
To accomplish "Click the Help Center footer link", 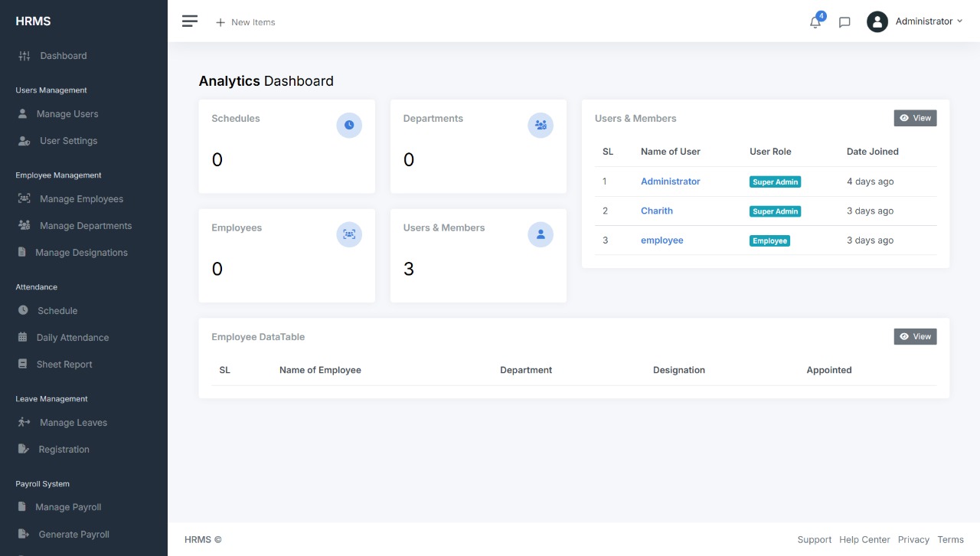I will [864, 540].
